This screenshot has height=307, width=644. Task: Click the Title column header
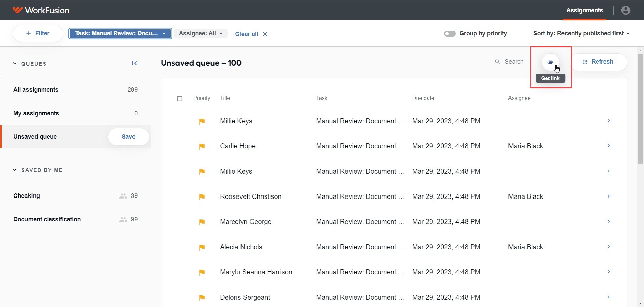[x=225, y=98]
